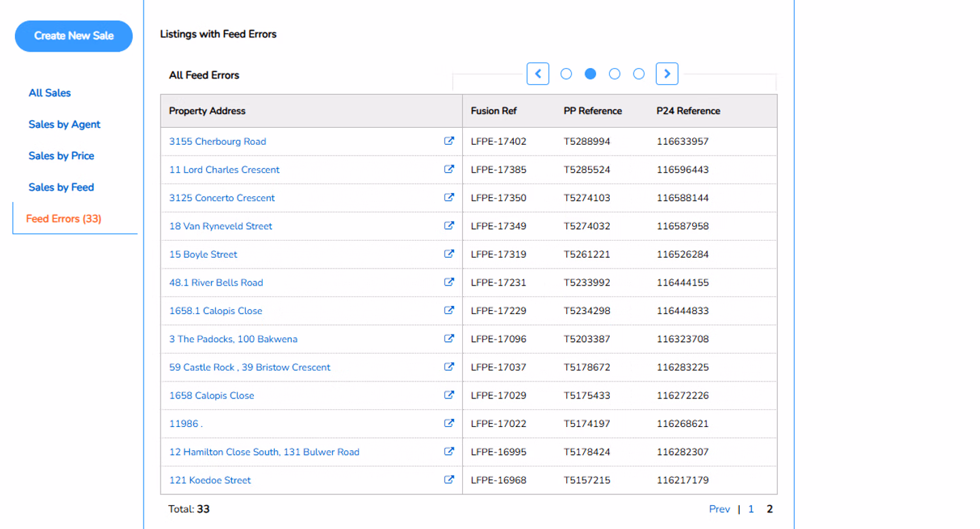The width and height of the screenshot is (980, 529).
Task: Select the first carousel dot indicator
Action: pyautogui.click(x=566, y=74)
